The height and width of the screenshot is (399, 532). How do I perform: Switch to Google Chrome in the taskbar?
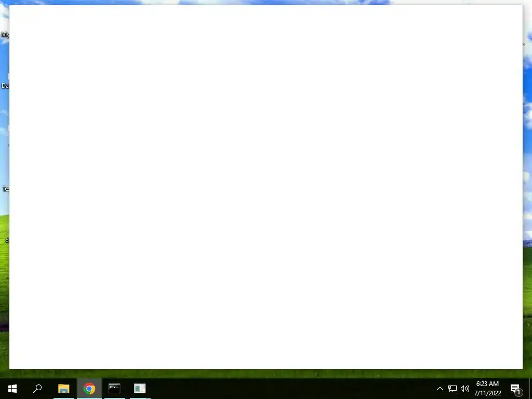(x=89, y=389)
